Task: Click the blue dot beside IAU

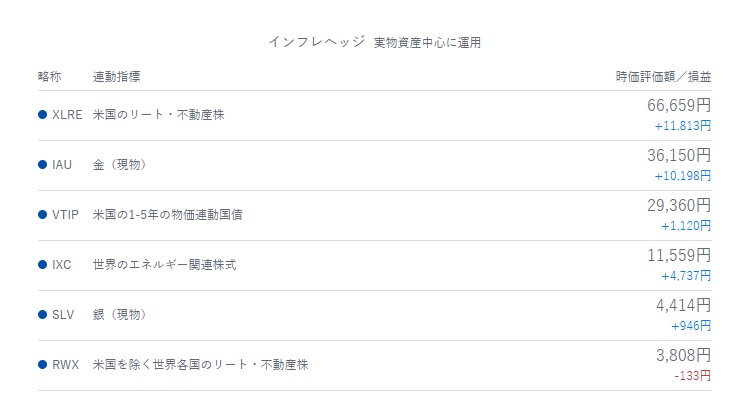Action: (43, 165)
